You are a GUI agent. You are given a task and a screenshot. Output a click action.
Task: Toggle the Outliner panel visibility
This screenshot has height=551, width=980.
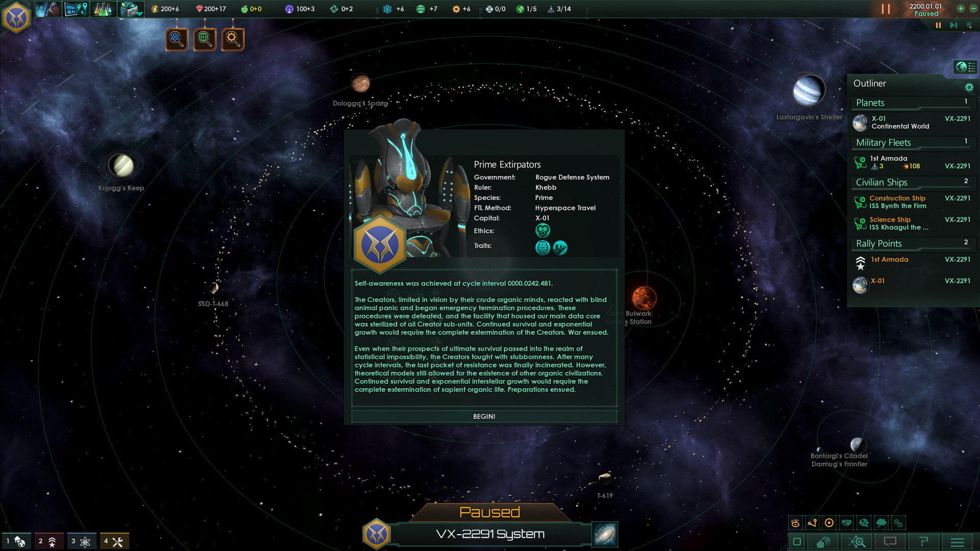[x=966, y=67]
